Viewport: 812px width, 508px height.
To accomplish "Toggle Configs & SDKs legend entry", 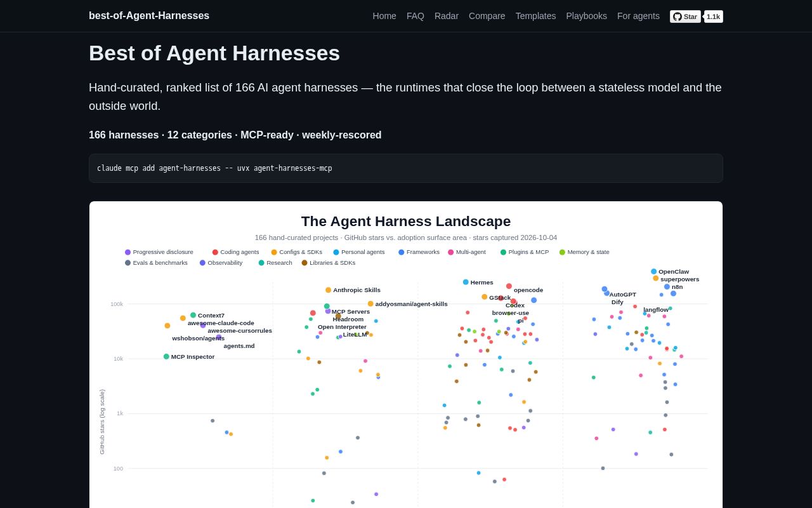I will pos(296,252).
